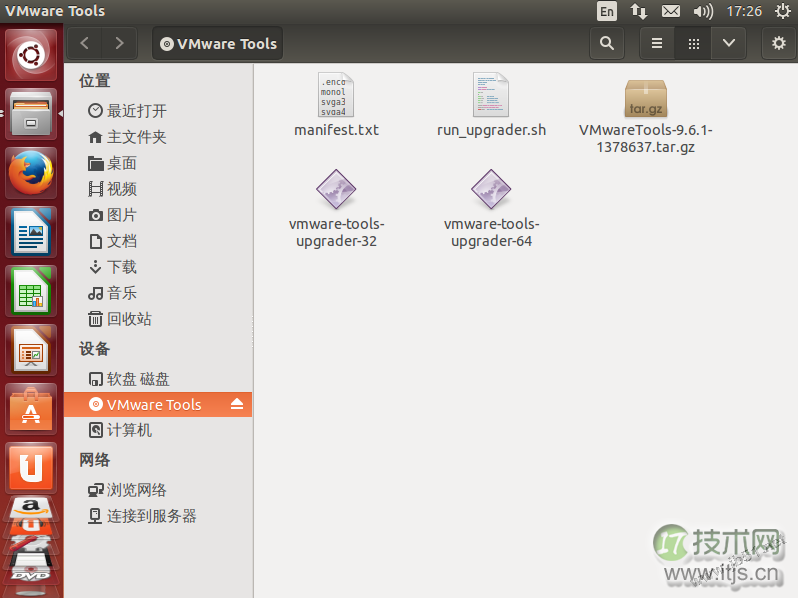Open network indicator in top panel

pos(639,11)
